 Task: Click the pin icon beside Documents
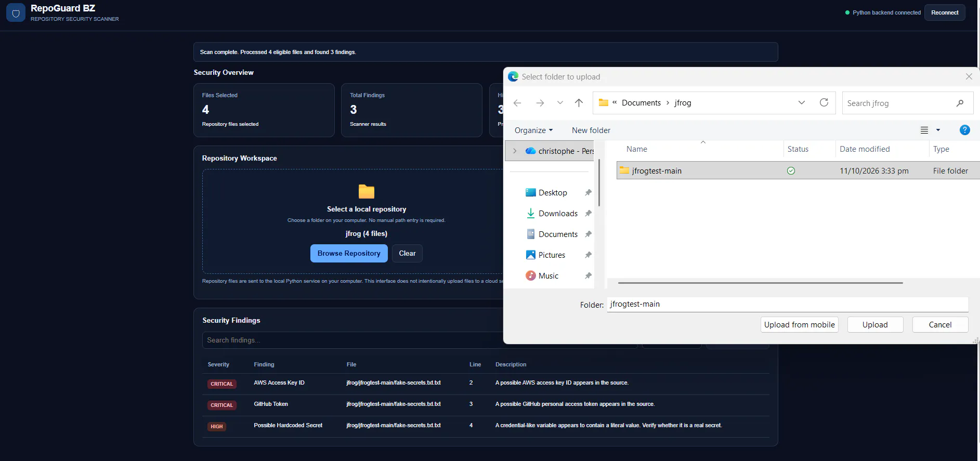coord(588,234)
